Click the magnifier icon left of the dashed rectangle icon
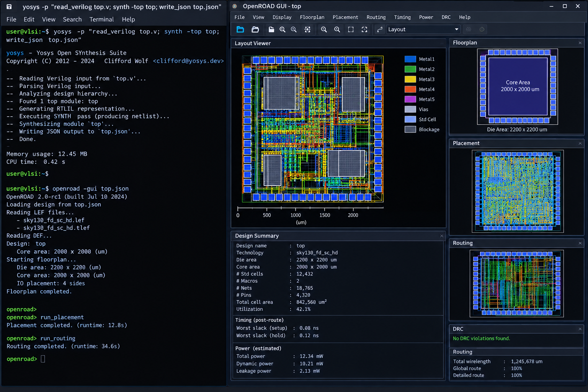The height and width of the screenshot is (392, 588). tap(337, 29)
